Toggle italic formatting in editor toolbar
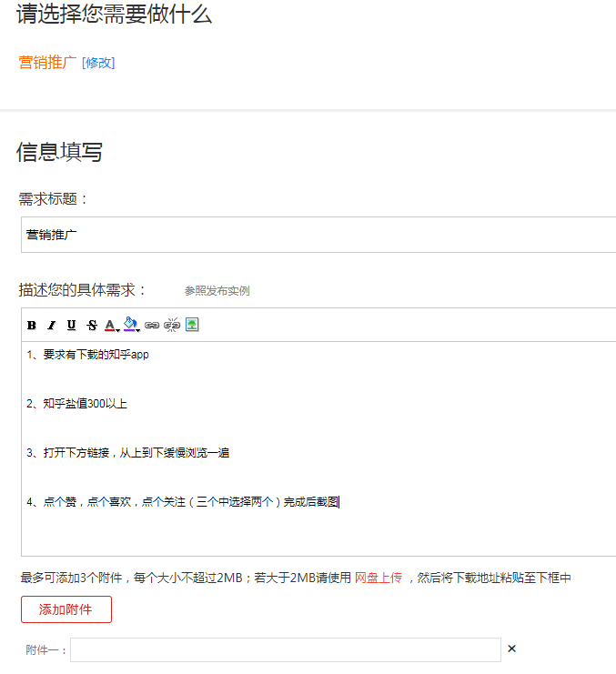 (52, 325)
